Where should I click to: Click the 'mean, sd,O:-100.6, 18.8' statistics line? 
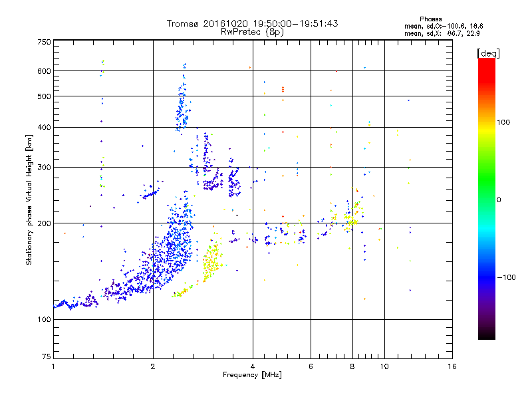[x=444, y=26]
